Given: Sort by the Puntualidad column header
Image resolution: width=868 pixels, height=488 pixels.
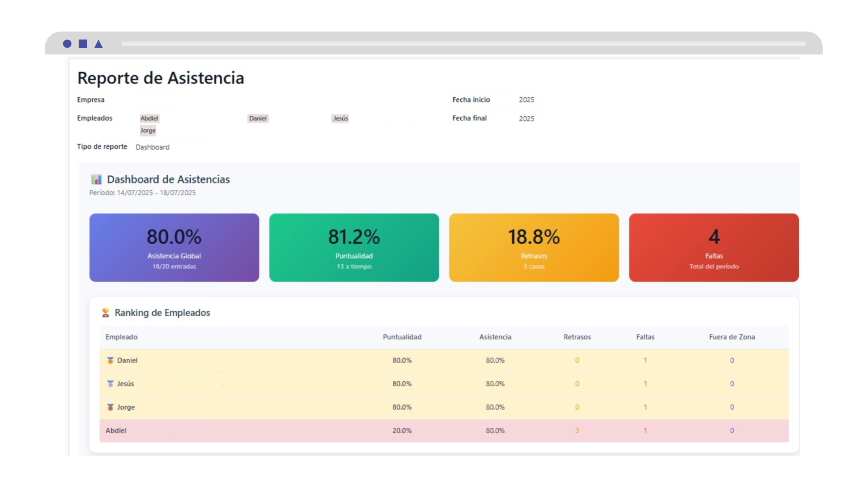Looking at the screenshot, I should tap(402, 337).
